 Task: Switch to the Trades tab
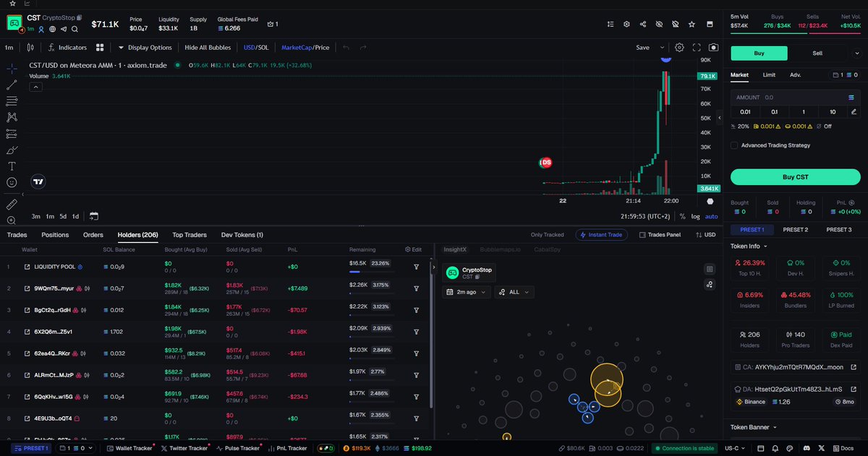[17, 235]
